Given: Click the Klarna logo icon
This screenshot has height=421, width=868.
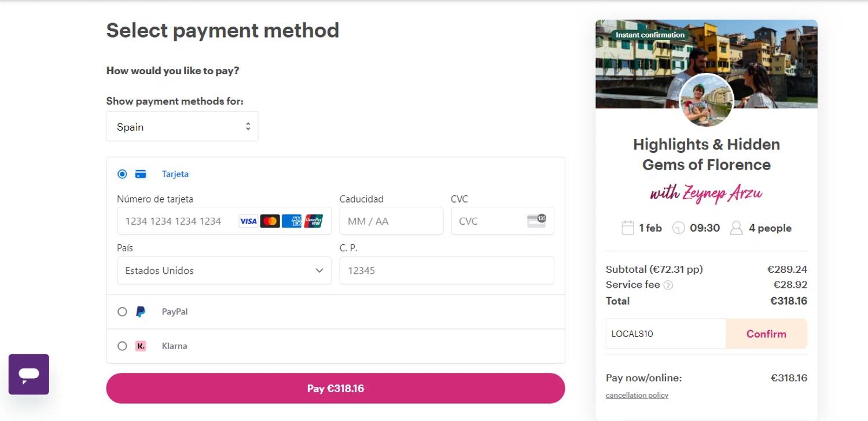Looking at the screenshot, I should coord(141,346).
